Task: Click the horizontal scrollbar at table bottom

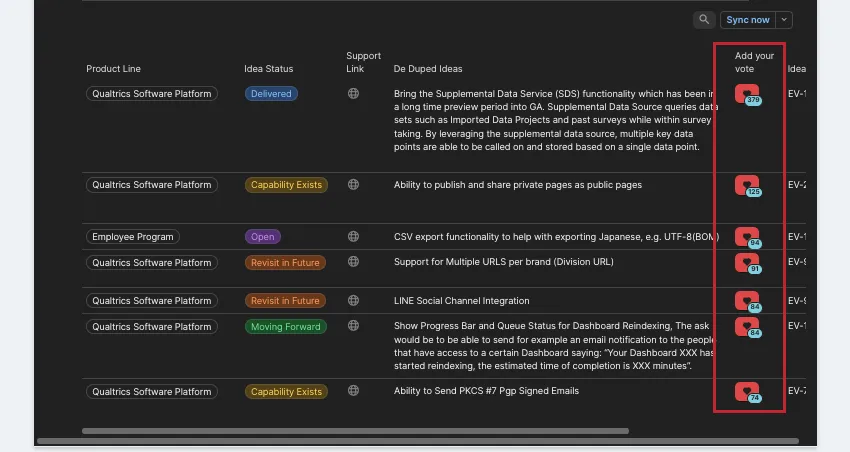Action: pos(355,431)
